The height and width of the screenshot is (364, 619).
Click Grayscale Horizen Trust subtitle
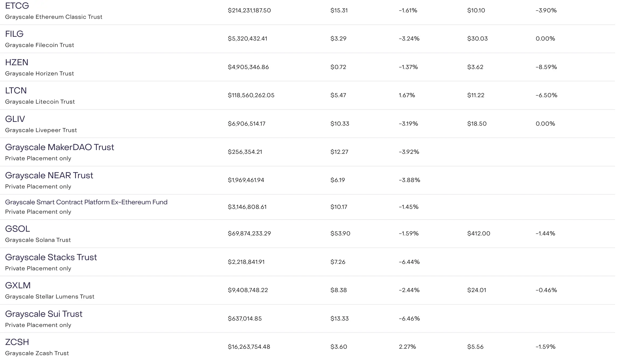pyautogui.click(x=39, y=74)
